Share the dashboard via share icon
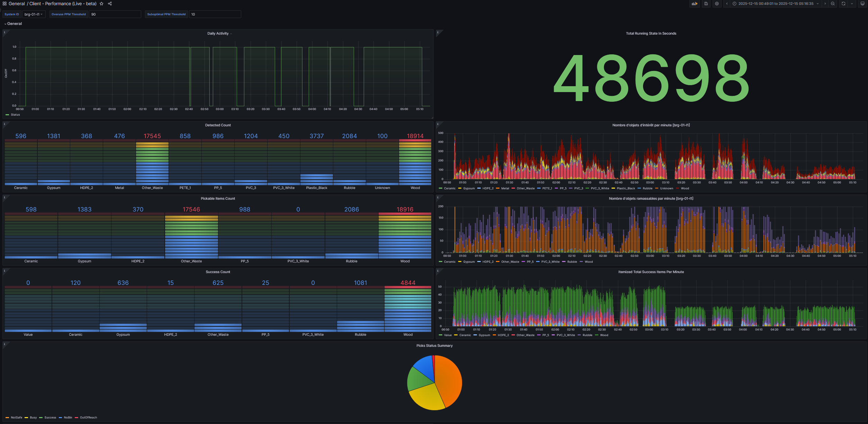This screenshot has height=424, width=868. [110, 4]
